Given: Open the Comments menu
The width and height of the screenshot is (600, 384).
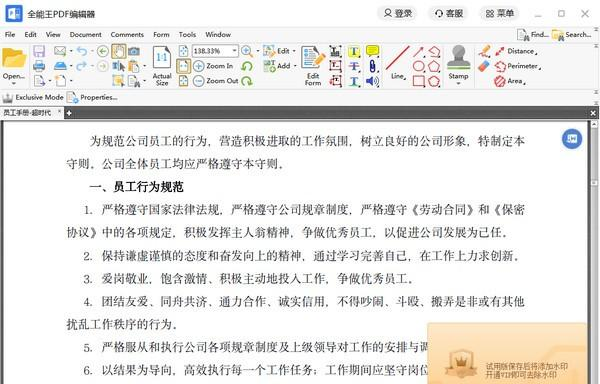Looking at the screenshot, I should tap(127, 34).
